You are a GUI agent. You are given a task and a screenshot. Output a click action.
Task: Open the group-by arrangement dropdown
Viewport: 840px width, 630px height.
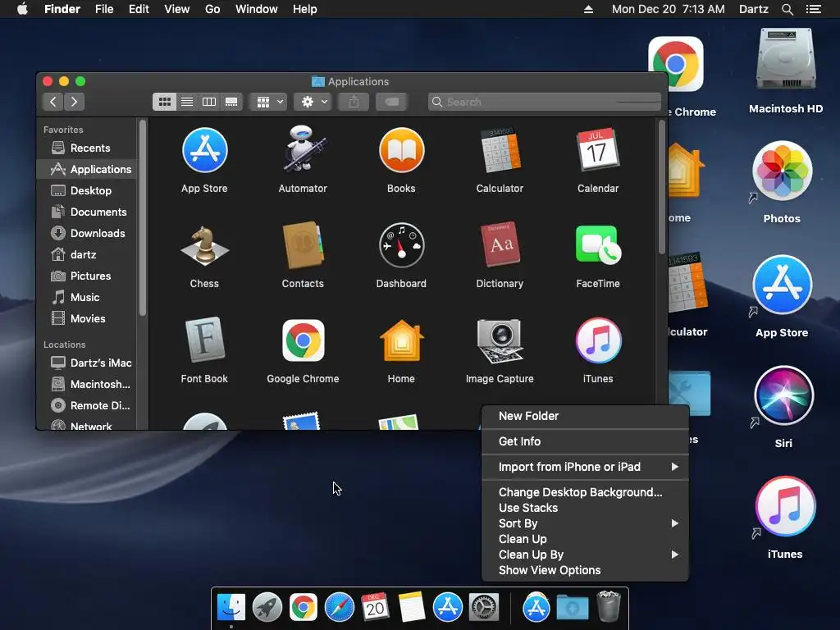click(x=269, y=102)
